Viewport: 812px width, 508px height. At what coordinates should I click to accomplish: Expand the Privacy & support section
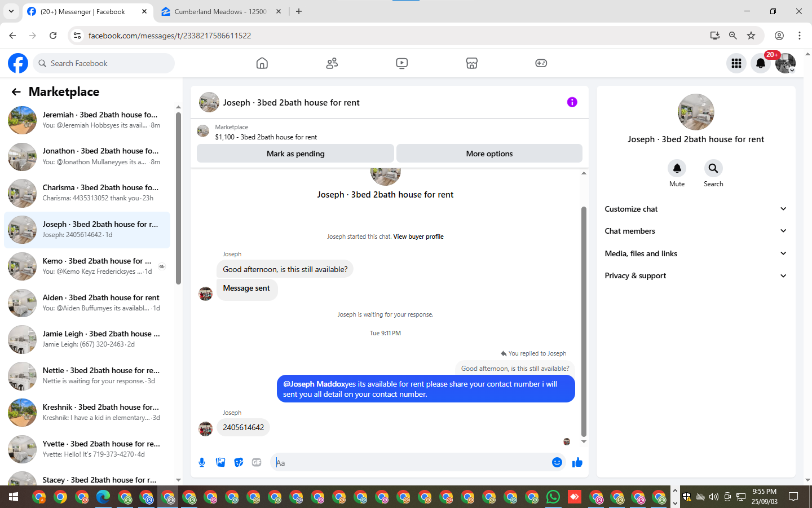pyautogui.click(x=696, y=275)
